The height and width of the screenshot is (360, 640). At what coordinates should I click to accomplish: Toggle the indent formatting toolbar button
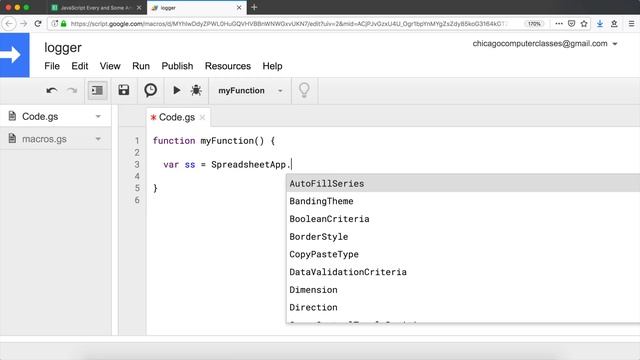click(x=97, y=90)
